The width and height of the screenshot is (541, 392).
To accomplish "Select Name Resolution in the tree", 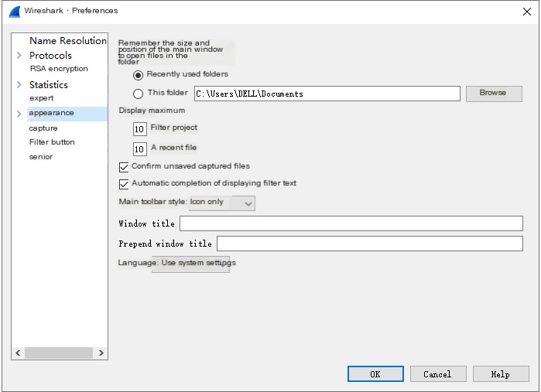I will click(68, 41).
